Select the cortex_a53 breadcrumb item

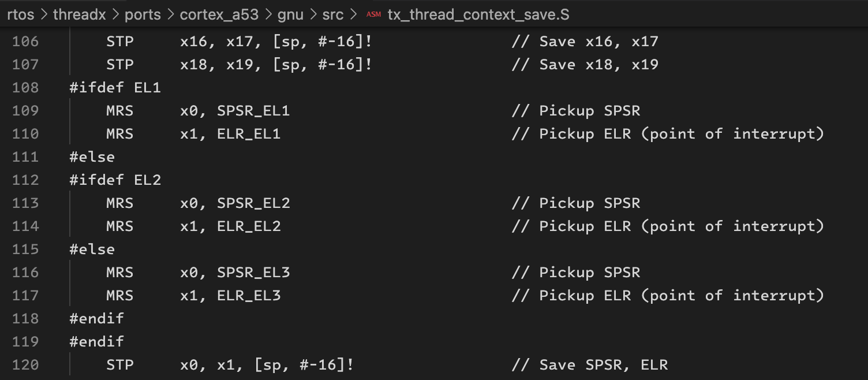(219, 15)
